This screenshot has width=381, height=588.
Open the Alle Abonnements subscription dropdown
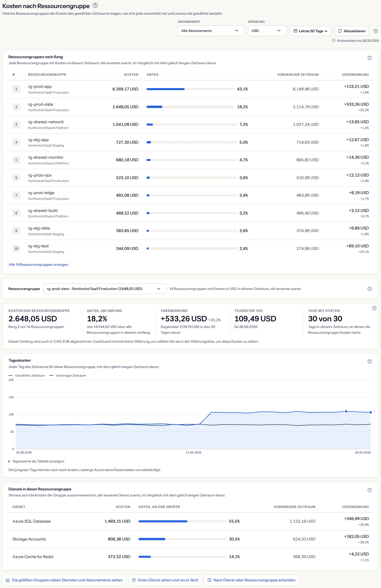pyautogui.click(x=211, y=31)
